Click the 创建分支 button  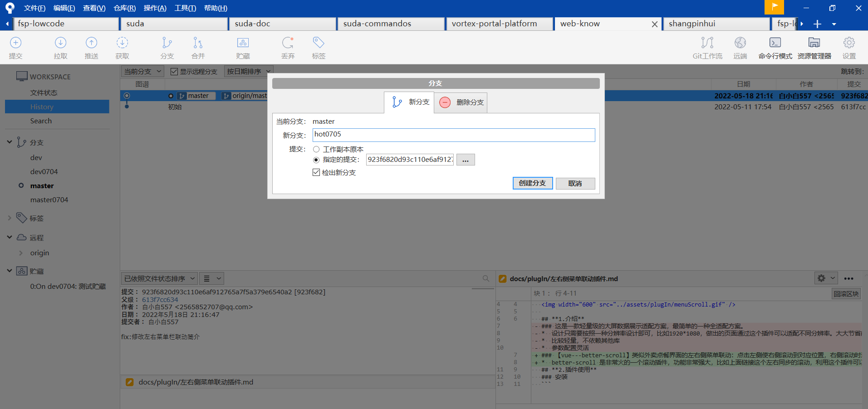point(533,183)
